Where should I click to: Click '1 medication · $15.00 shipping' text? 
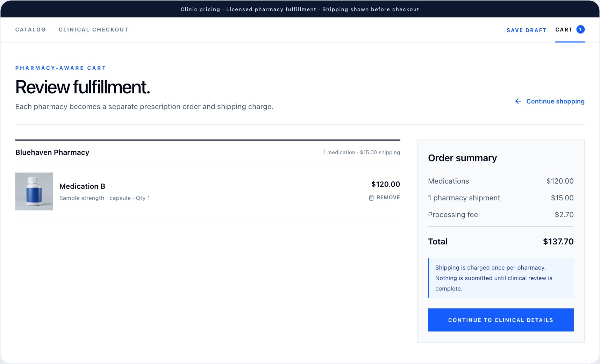pyautogui.click(x=362, y=152)
